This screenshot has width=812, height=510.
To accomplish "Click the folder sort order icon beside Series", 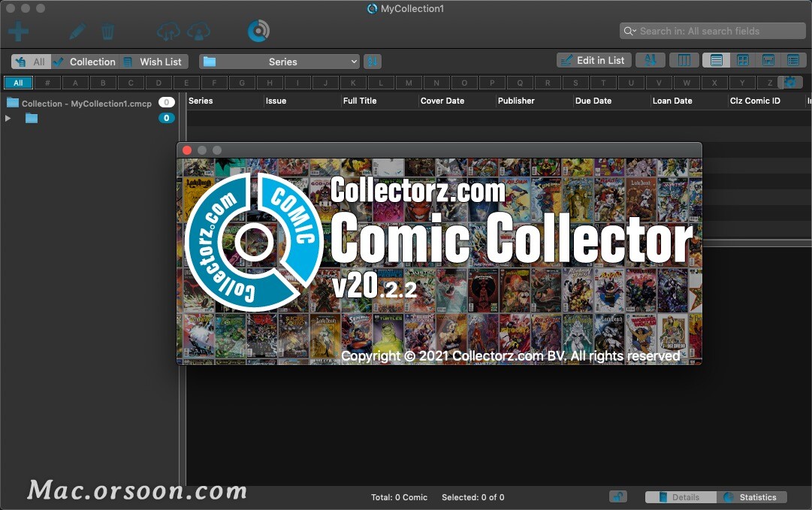I will [x=373, y=62].
